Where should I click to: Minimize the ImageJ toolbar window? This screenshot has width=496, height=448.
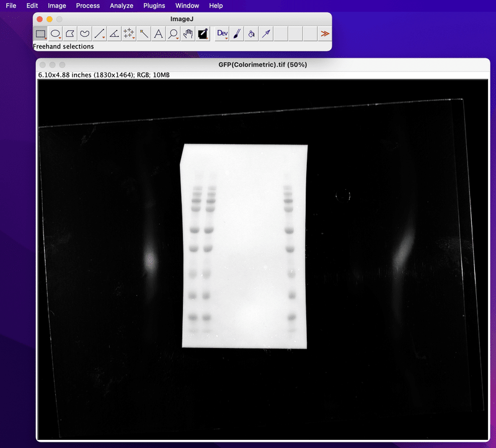[50, 19]
